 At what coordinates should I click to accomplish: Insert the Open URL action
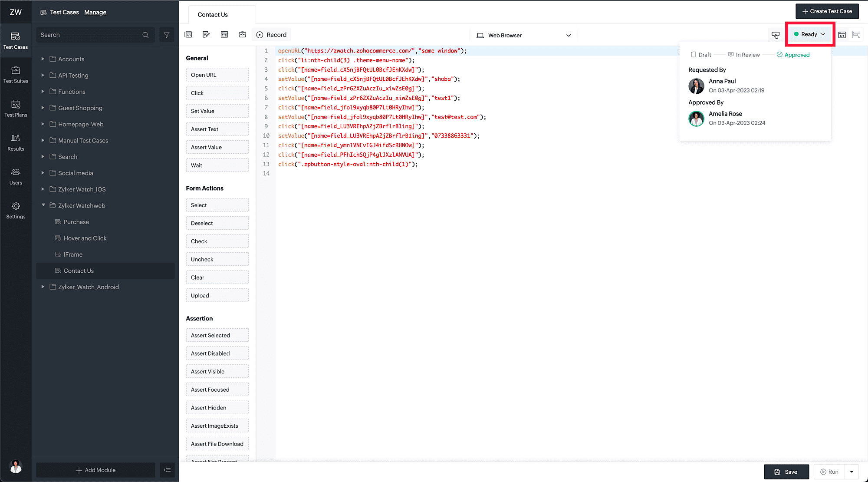click(x=217, y=75)
